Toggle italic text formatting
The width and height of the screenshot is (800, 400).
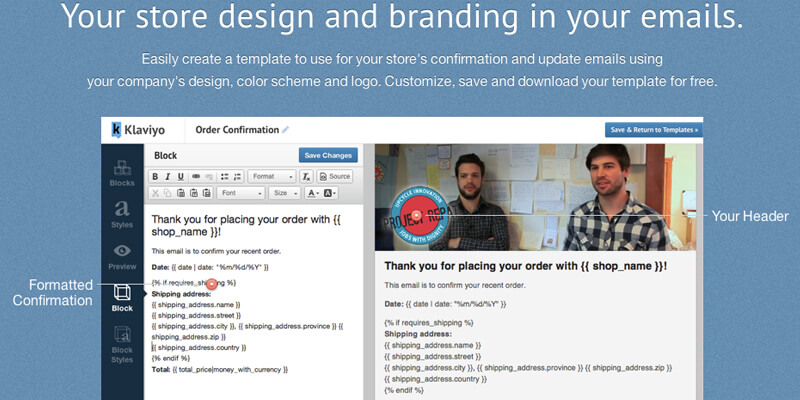pos(169,177)
